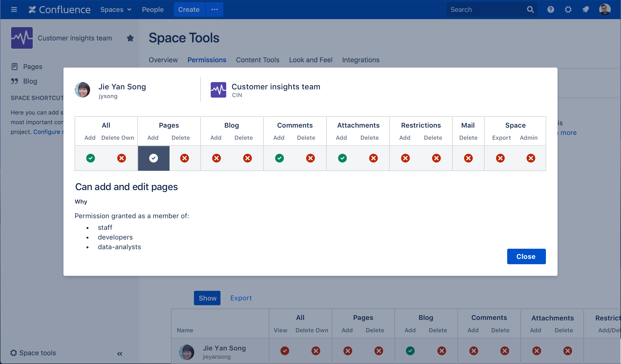Screen dimensions: 621x364
Task: Toggle the Blog Add permission for jysong
Action: tap(216, 158)
